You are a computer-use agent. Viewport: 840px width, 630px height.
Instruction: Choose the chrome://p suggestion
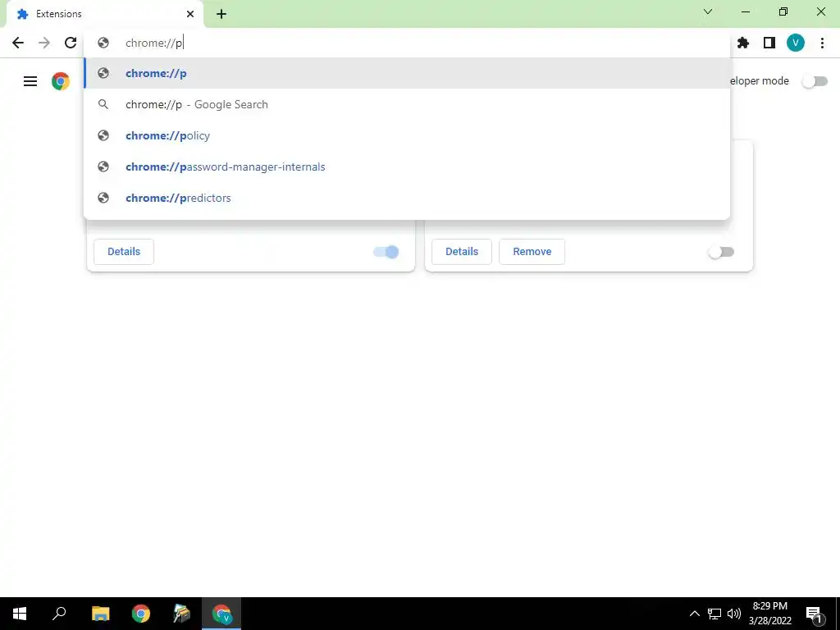click(x=407, y=73)
